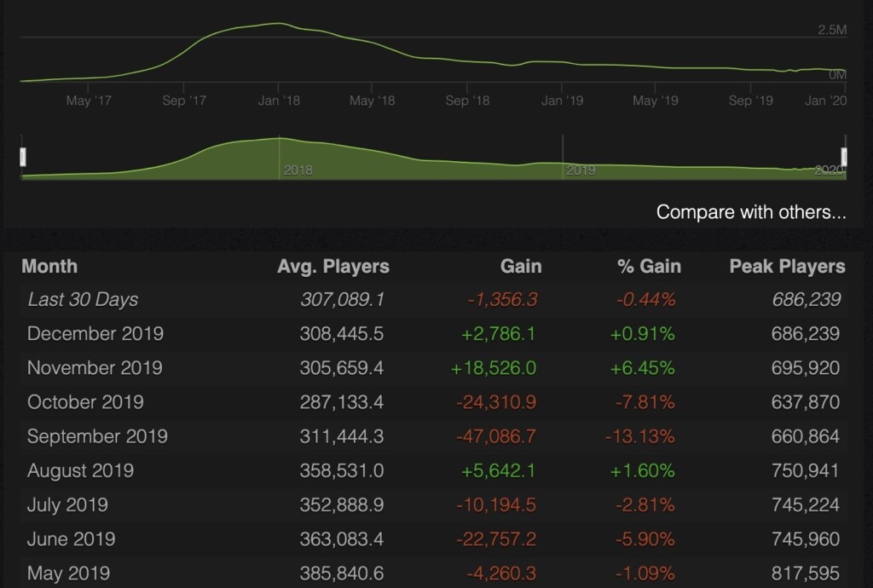
Task: Click peak players value 817,595 for May 2019
Action: pos(805,574)
